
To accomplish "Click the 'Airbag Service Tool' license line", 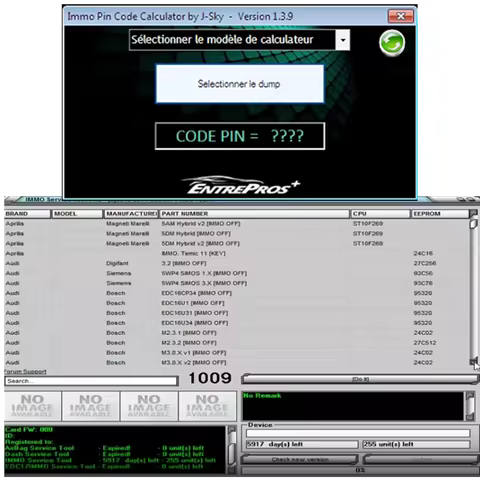I will click(x=104, y=448).
